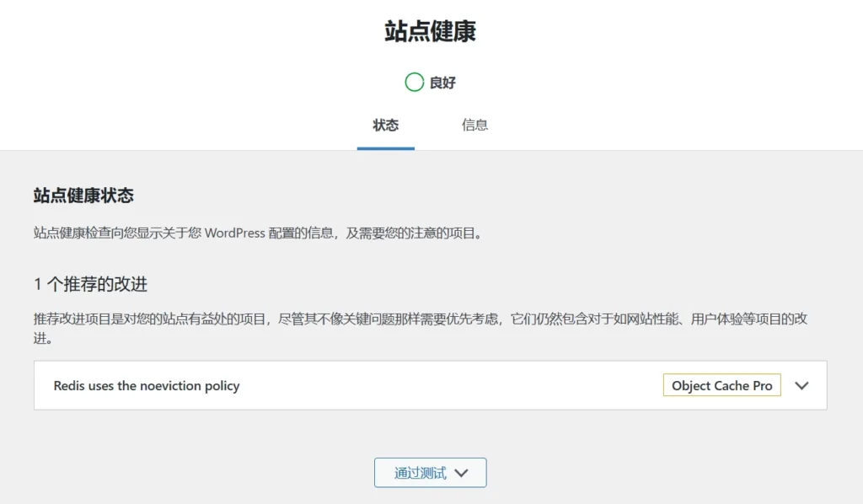Click the 1 个推荐的改进 heading

pyautogui.click(x=89, y=284)
